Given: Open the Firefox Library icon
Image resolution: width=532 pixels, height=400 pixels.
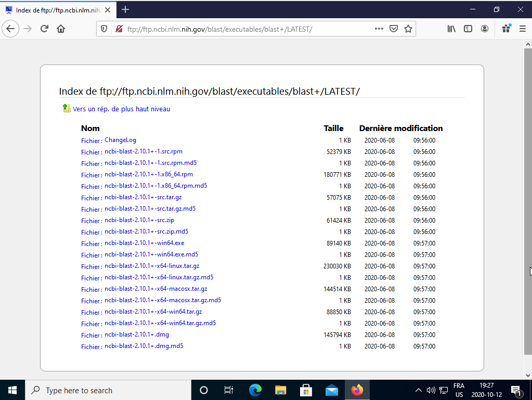Looking at the screenshot, I should click(x=451, y=29).
